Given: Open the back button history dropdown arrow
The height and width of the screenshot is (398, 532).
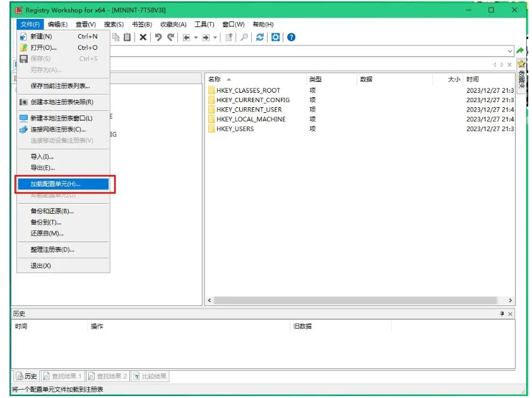Looking at the screenshot, I should point(196,37).
